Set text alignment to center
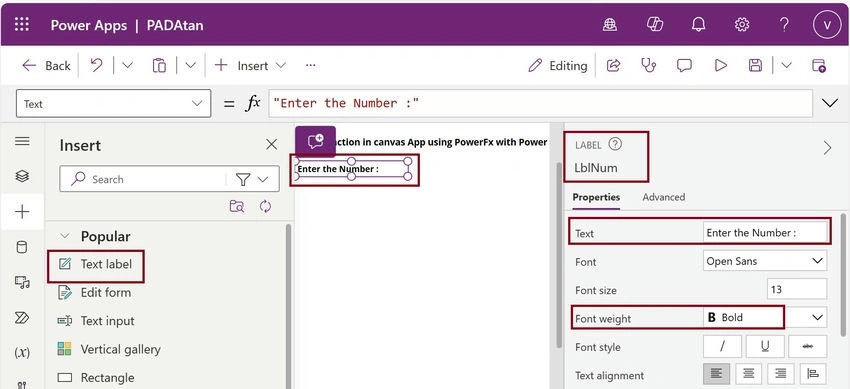The height and width of the screenshot is (389, 850). point(749,374)
